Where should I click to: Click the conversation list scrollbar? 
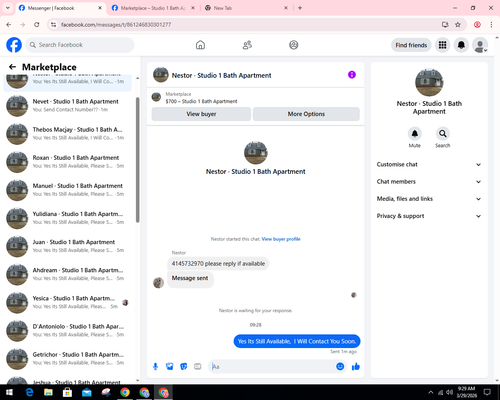pos(137,160)
